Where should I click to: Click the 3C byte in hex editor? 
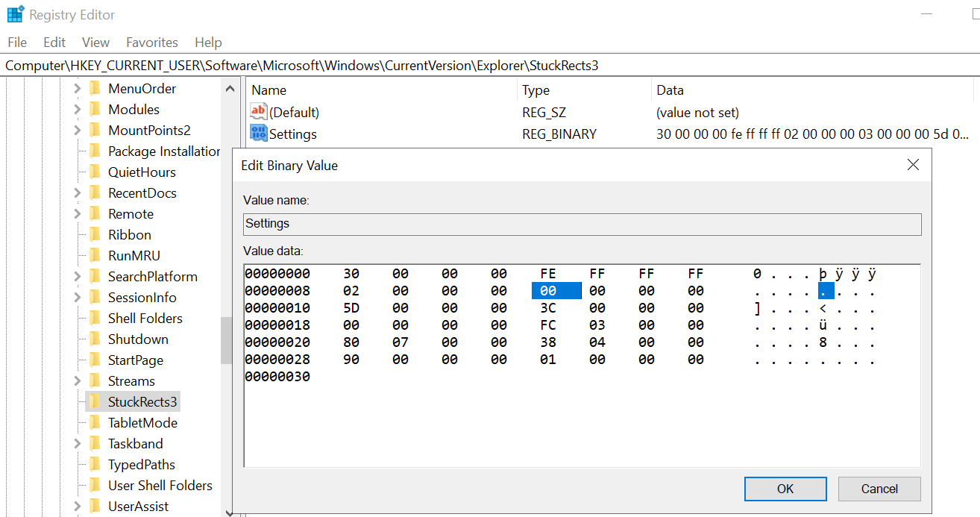coord(547,308)
